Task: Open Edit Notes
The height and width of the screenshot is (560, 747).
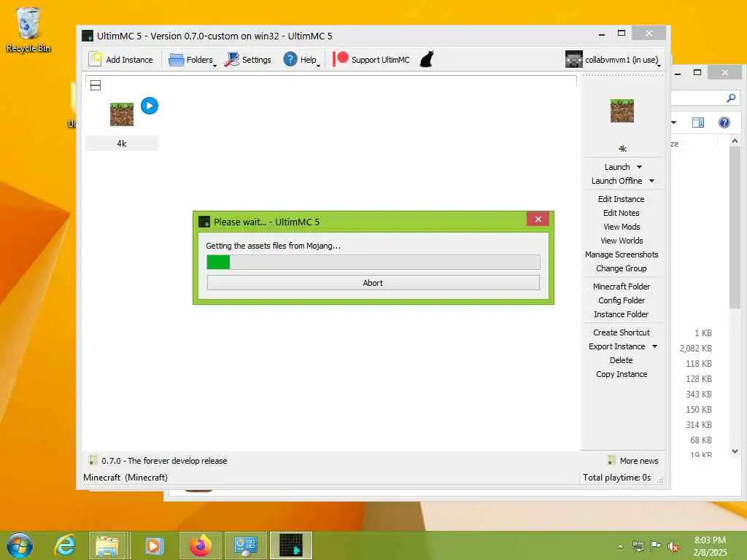Action: tap(622, 213)
